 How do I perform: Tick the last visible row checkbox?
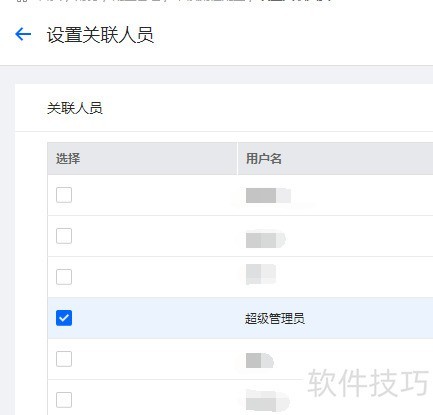[x=64, y=400]
